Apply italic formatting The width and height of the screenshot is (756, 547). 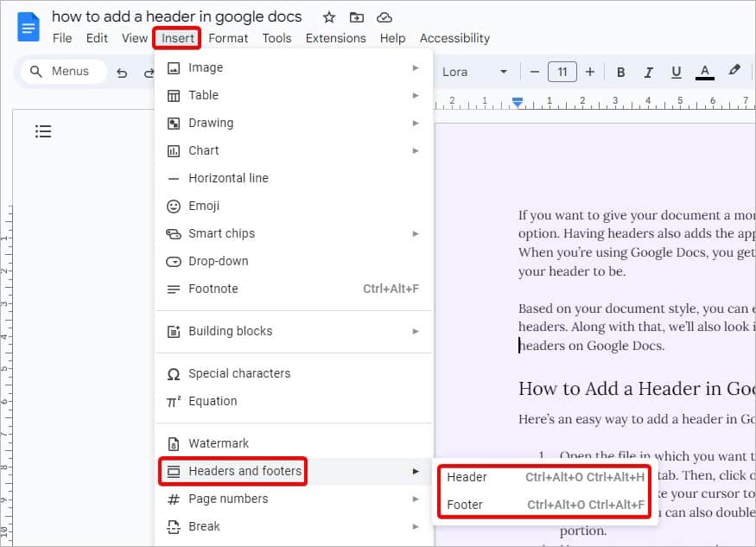click(649, 72)
